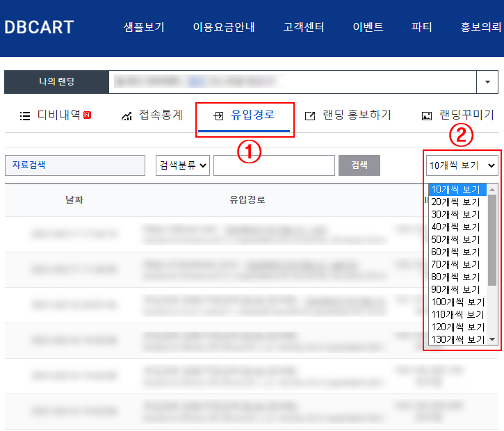Click the chart icon beside 접속통계
The height and width of the screenshot is (431, 504).
127,116
